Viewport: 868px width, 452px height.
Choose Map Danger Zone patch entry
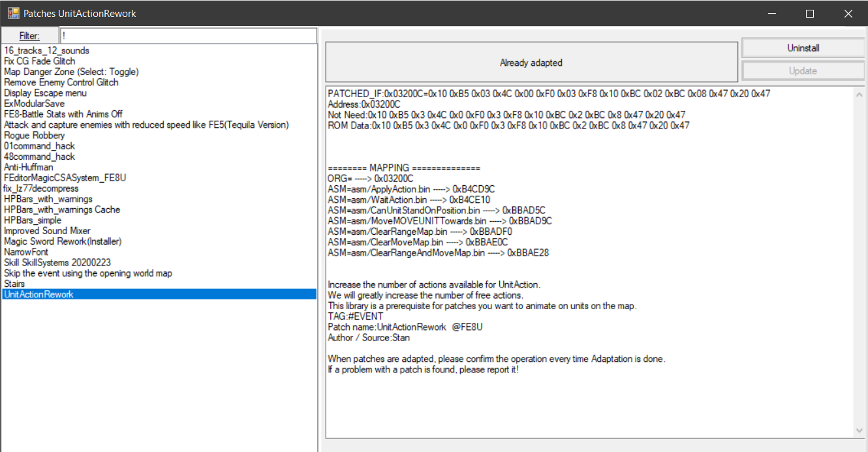click(x=71, y=72)
